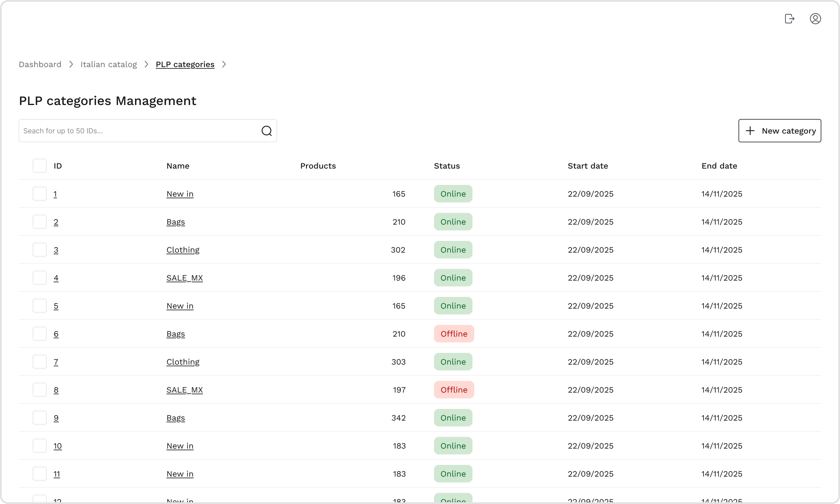Viewport: 840px width, 504px height.
Task: Open the Clothing category with ID 7
Action: click(x=183, y=362)
